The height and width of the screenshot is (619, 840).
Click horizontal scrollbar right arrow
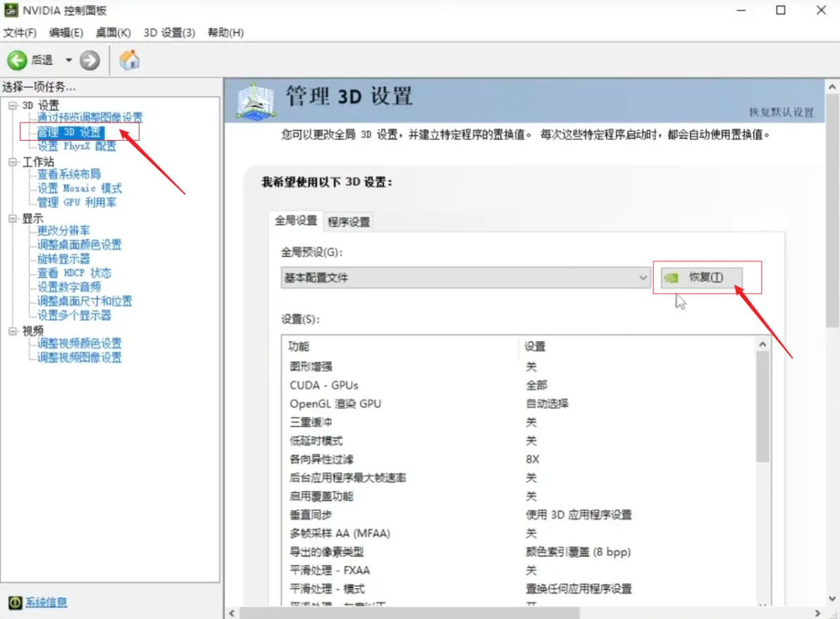pyautogui.click(x=817, y=613)
